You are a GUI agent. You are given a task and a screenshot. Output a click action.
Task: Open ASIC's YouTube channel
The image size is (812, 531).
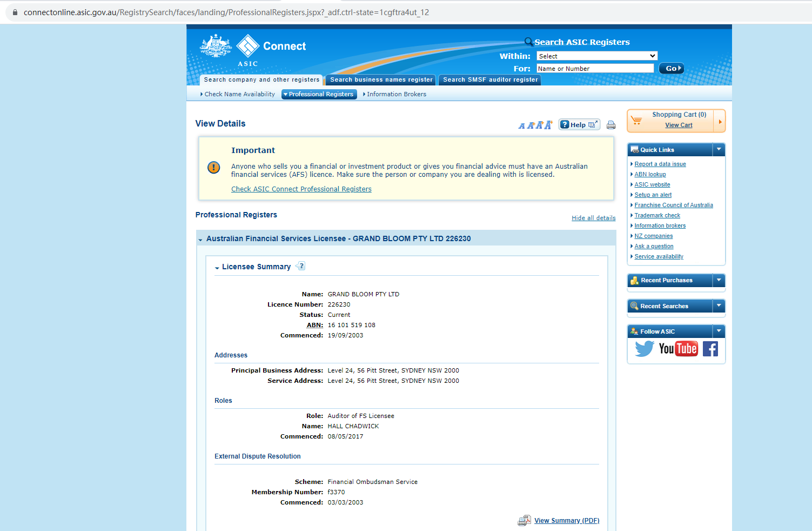(x=678, y=349)
